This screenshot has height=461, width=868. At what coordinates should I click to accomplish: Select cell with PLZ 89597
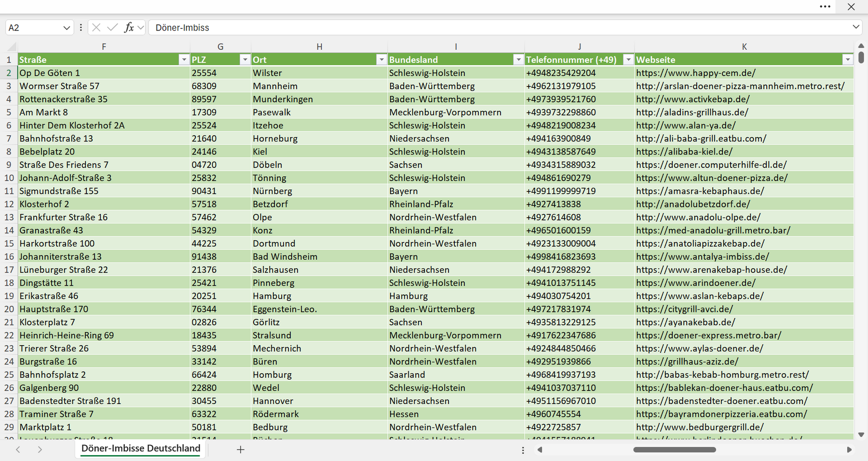point(220,99)
